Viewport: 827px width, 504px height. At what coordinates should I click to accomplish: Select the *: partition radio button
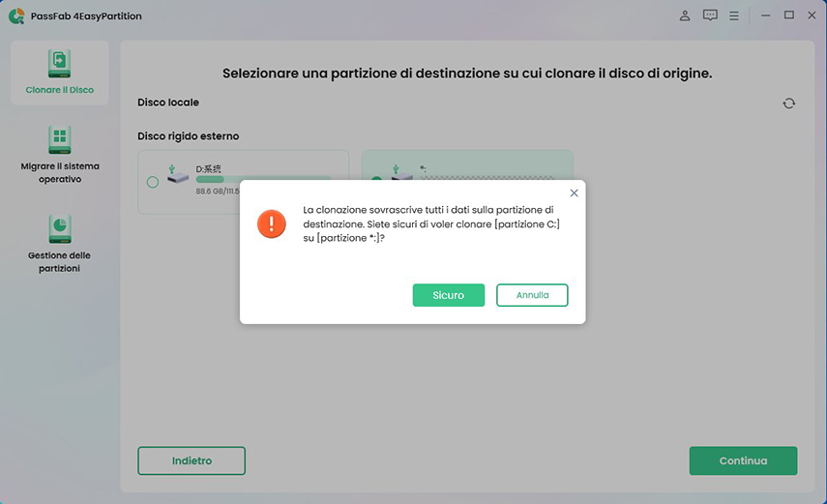pyautogui.click(x=376, y=180)
